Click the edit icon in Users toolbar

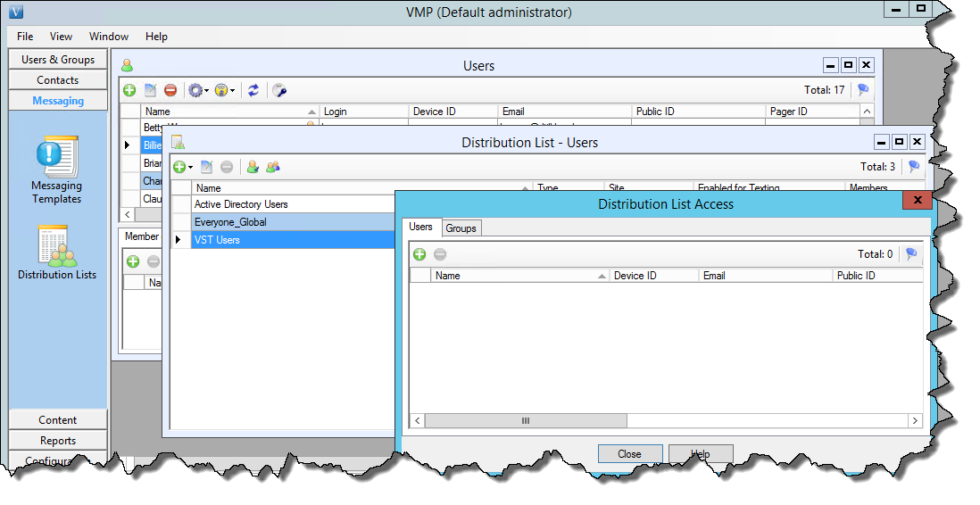click(150, 90)
